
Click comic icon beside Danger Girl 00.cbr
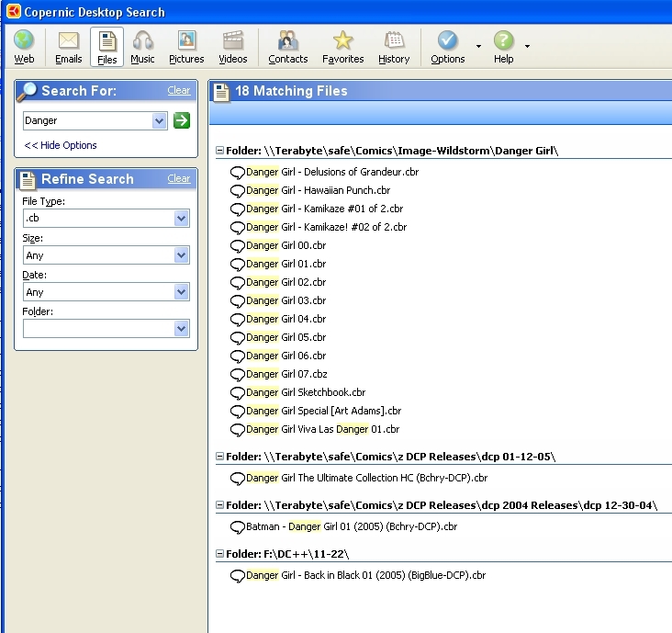click(x=238, y=246)
